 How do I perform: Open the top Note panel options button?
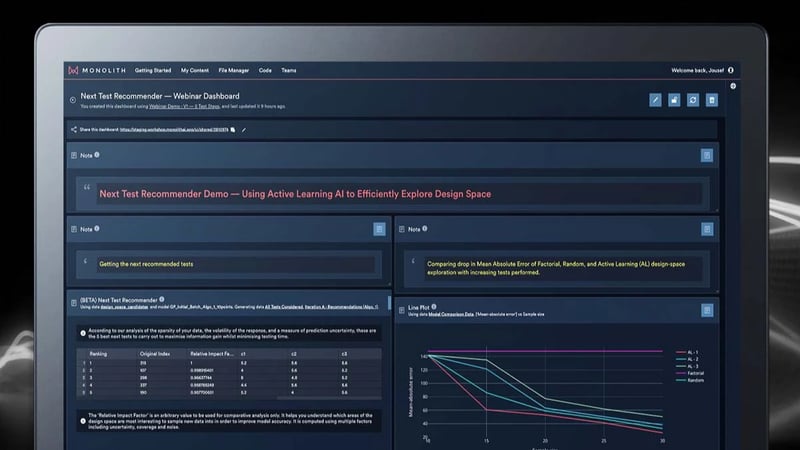(707, 155)
